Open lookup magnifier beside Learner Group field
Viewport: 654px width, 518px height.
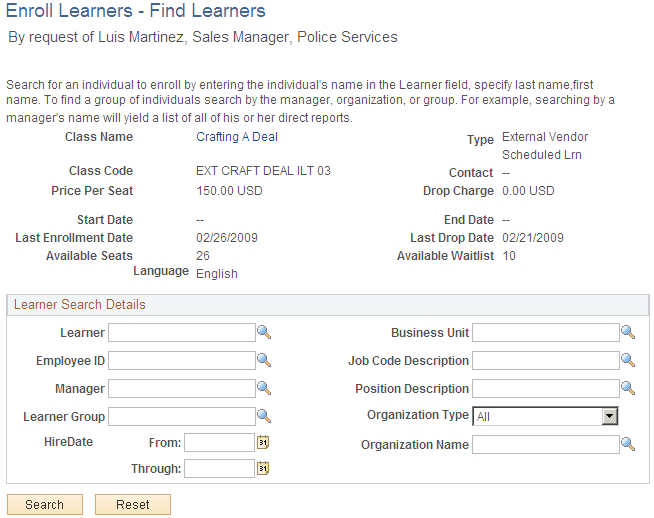(x=264, y=416)
